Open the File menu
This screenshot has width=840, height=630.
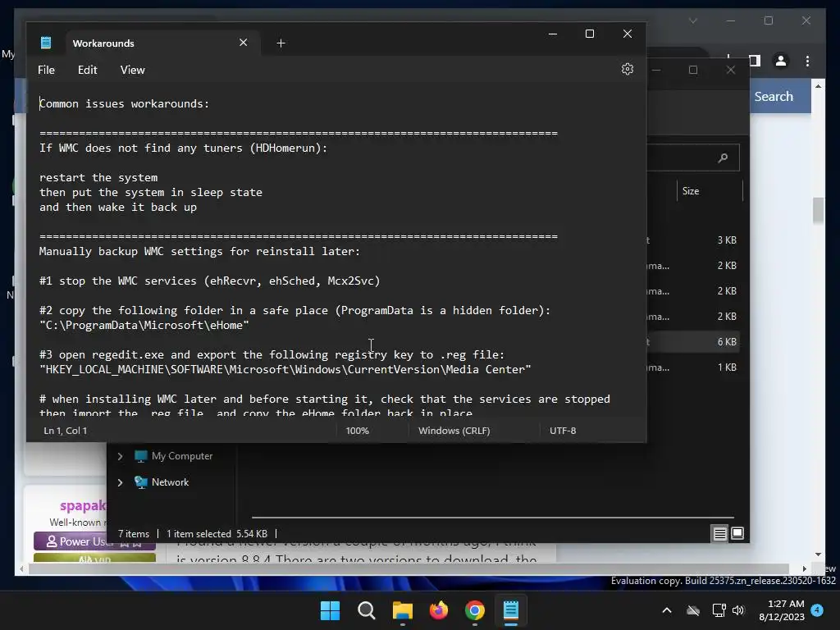(46, 71)
